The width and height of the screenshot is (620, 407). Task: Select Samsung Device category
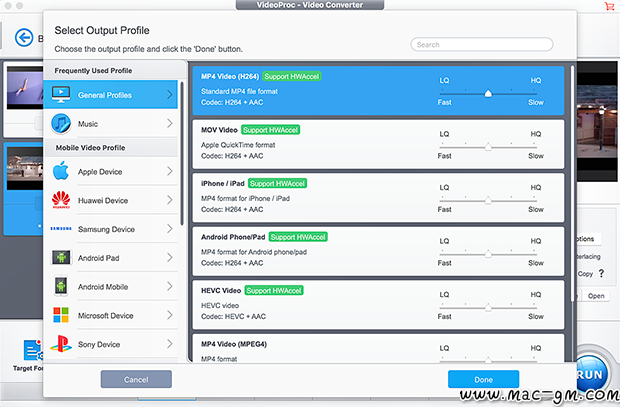tap(110, 229)
